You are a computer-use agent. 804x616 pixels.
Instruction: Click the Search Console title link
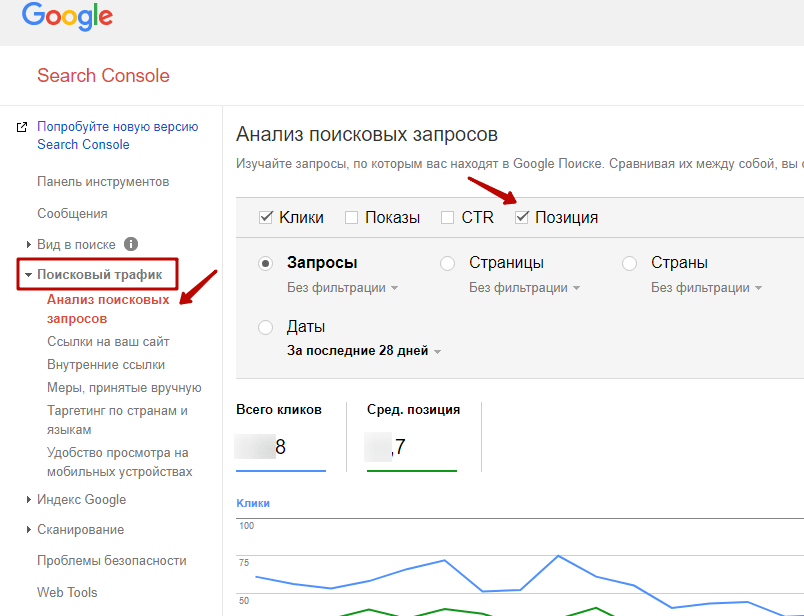[x=103, y=76]
